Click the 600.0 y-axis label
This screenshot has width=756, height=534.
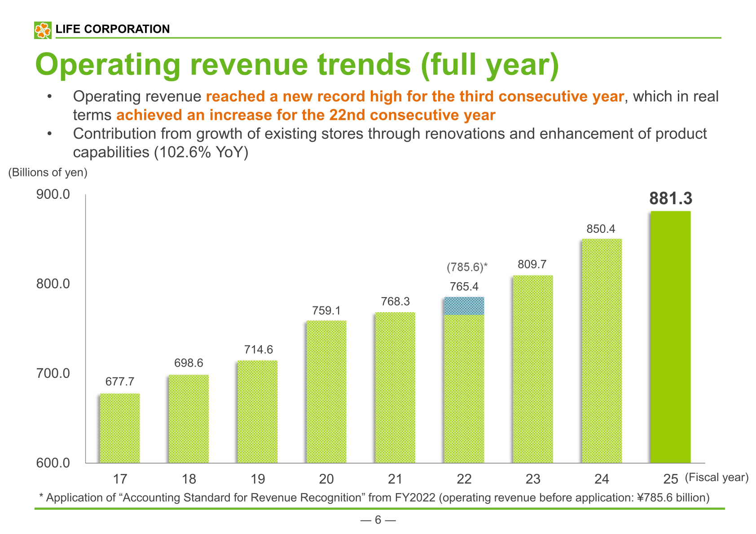(53, 463)
